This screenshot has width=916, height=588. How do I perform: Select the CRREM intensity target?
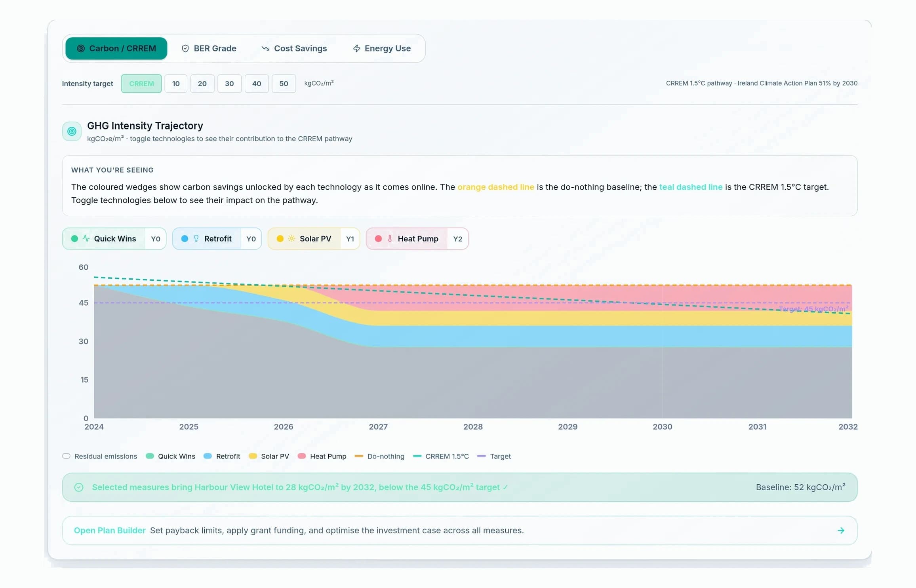141,84
